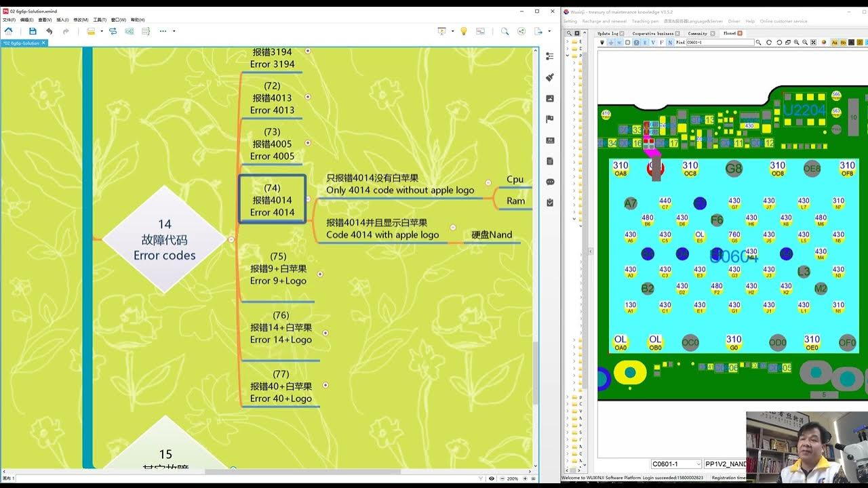Image resolution: width=868 pixels, height=488 pixels.
Task: Toggle the Bb text highlight button in Wuxinji
Action: point(843,42)
